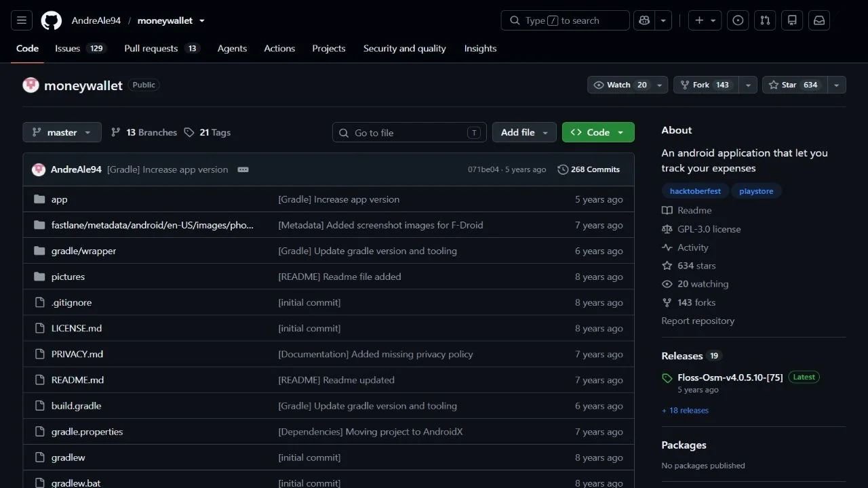
Task: Expand the commit message ellipsis
Action: click(x=243, y=169)
